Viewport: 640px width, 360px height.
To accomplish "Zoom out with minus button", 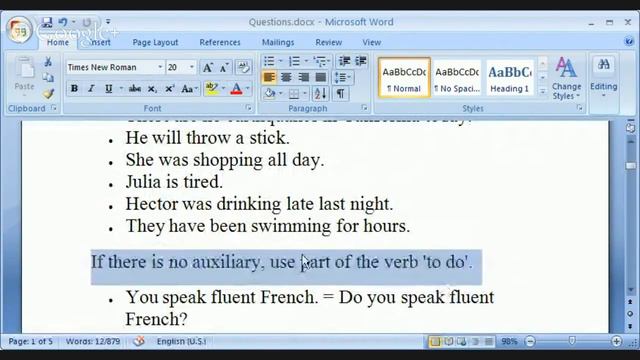I will 530,341.
